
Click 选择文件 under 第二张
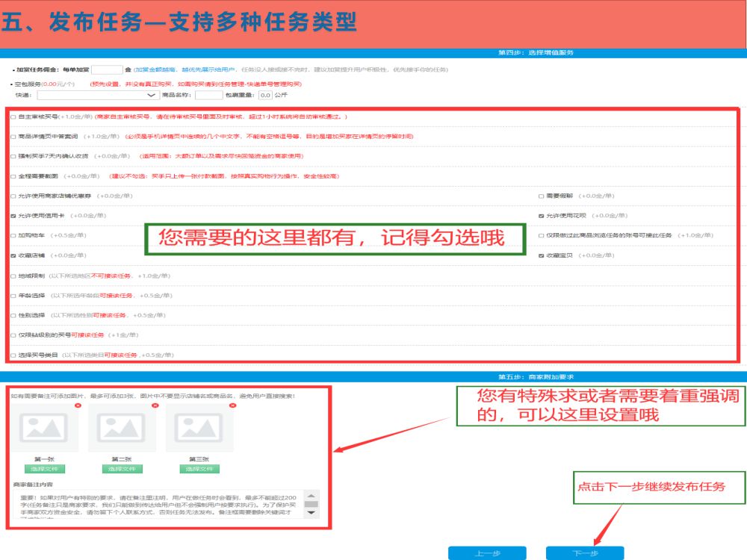122,469
